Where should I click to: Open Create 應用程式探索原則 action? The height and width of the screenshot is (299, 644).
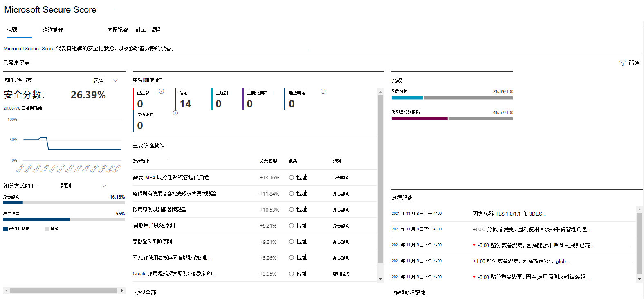pos(175,274)
